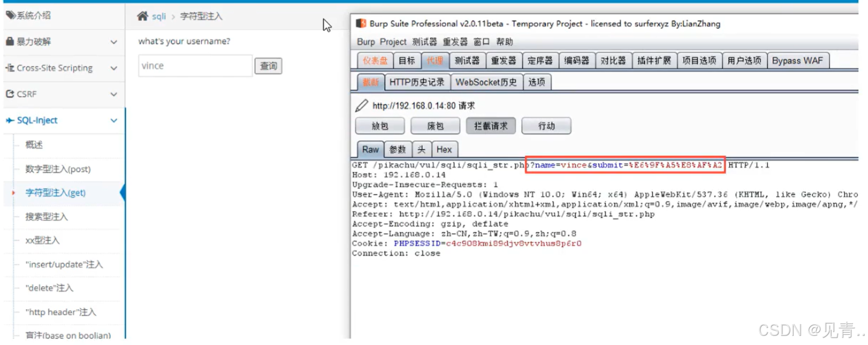Open the Project menu

tap(393, 42)
